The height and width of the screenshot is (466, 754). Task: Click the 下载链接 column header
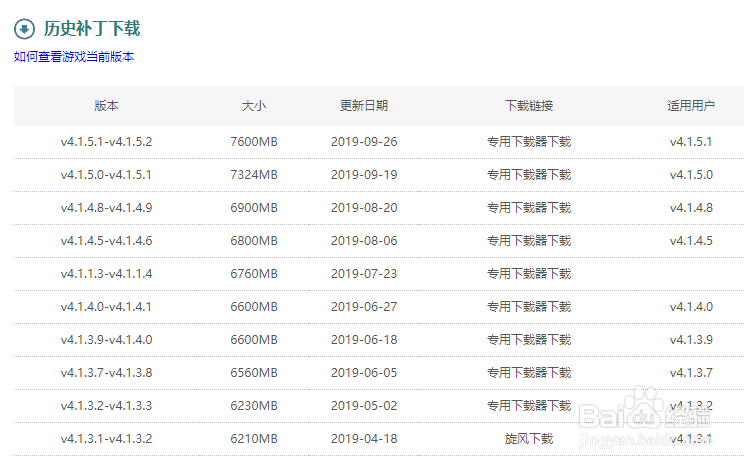click(529, 106)
